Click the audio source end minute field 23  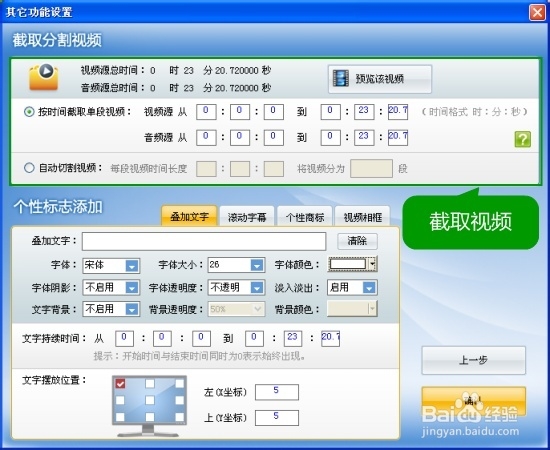pos(364,138)
